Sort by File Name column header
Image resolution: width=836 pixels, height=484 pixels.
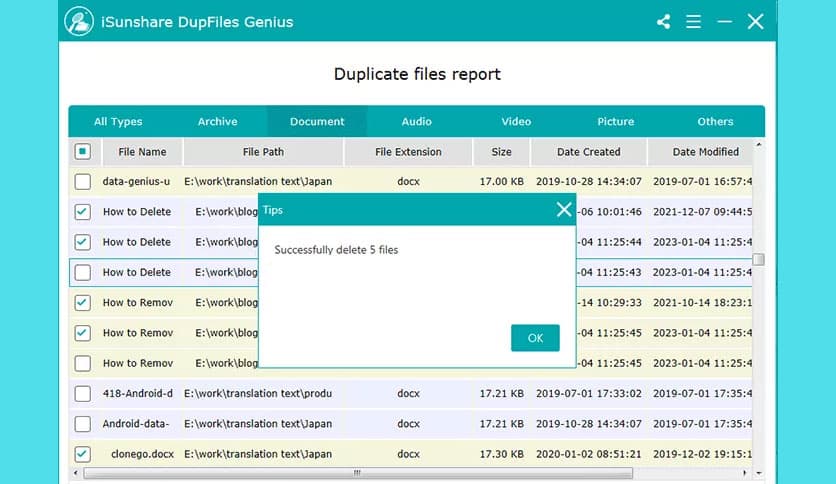(142, 152)
